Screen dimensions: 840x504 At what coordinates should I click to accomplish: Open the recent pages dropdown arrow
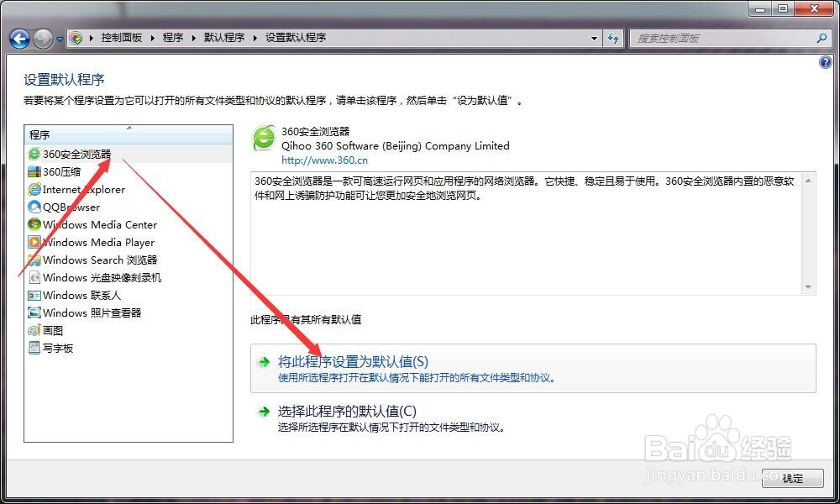[59, 38]
